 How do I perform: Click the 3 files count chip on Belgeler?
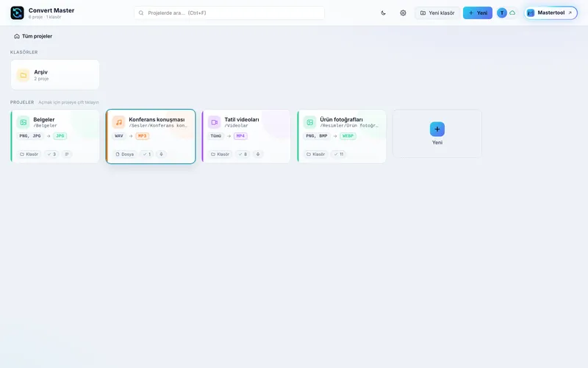click(51, 154)
